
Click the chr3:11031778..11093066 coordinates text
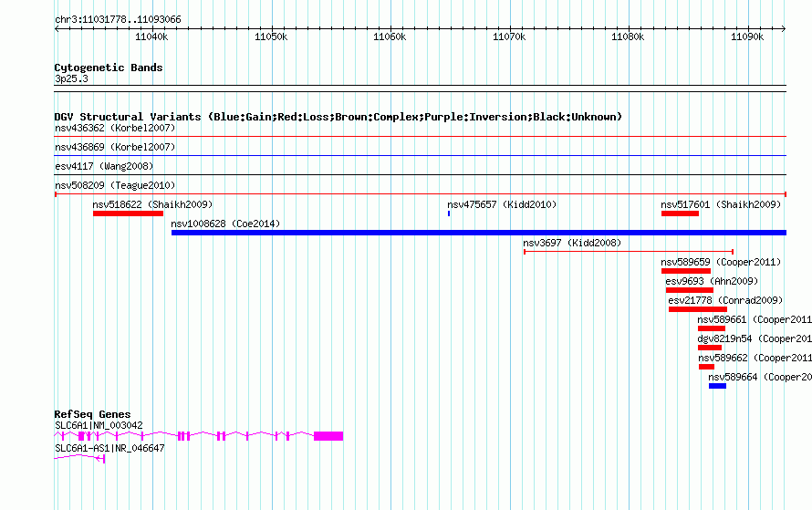pos(118,20)
